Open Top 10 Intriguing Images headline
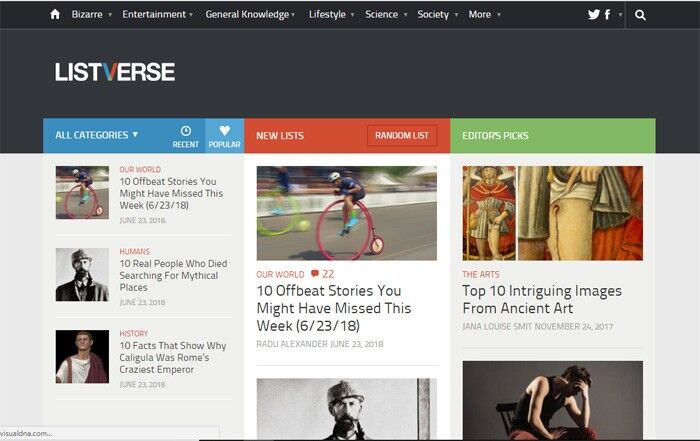Viewport: 700px width, 441px height. pyautogui.click(x=542, y=300)
